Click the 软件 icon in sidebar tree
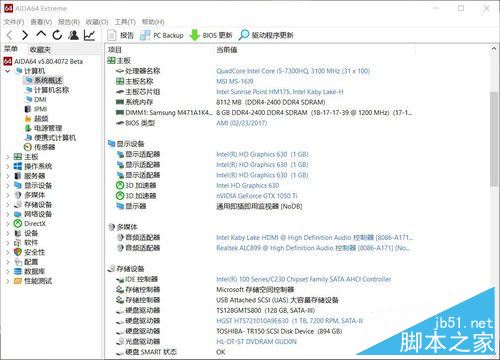 point(18,243)
